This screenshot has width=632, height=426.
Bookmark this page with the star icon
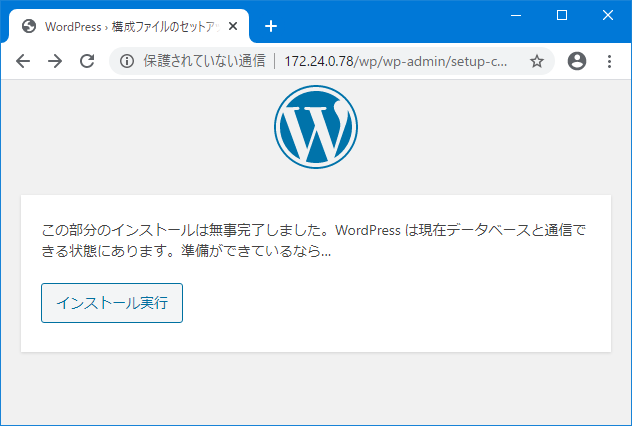[x=536, y=61]
